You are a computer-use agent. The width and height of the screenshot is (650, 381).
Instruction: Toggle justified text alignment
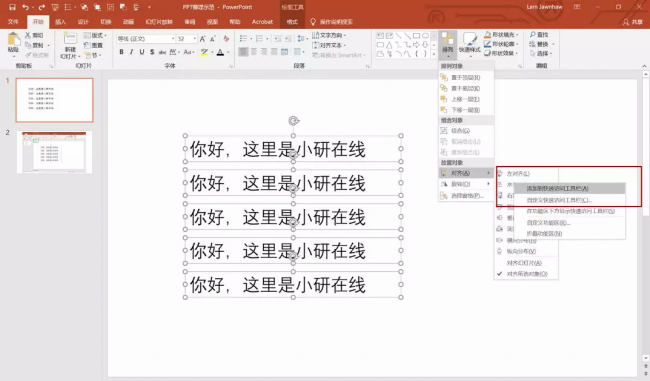[x=274, y=52]
